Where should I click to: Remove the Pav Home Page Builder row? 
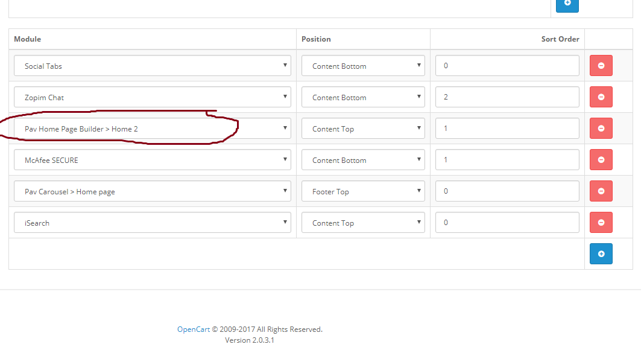point(601,128)
